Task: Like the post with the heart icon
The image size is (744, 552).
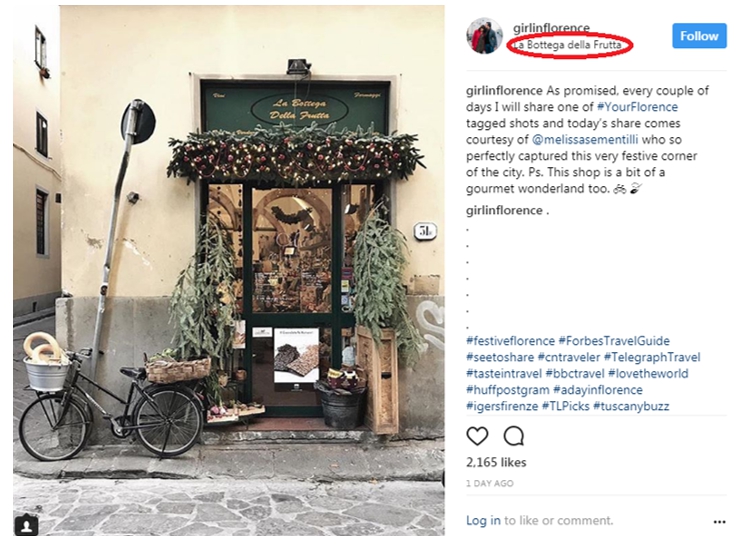Action: click(477, 436)
